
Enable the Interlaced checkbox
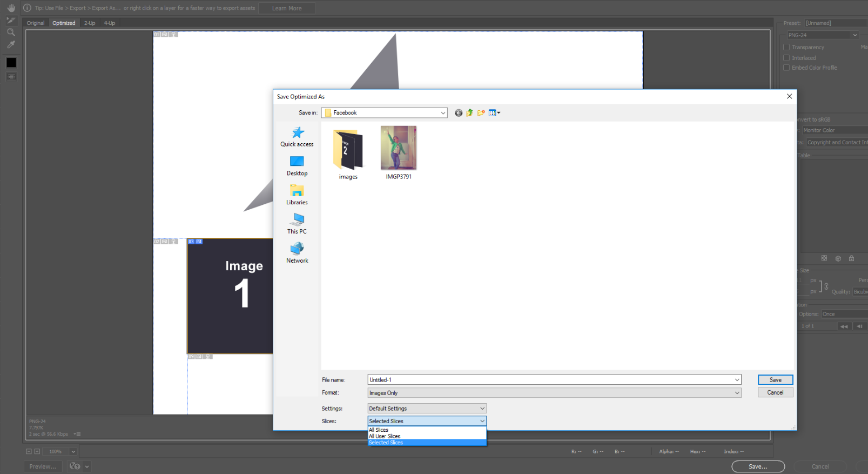pos(786,58)
